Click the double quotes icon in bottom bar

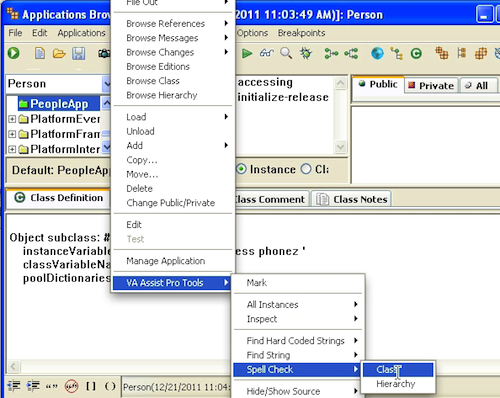pyautogui.click(x=52, y=387)
